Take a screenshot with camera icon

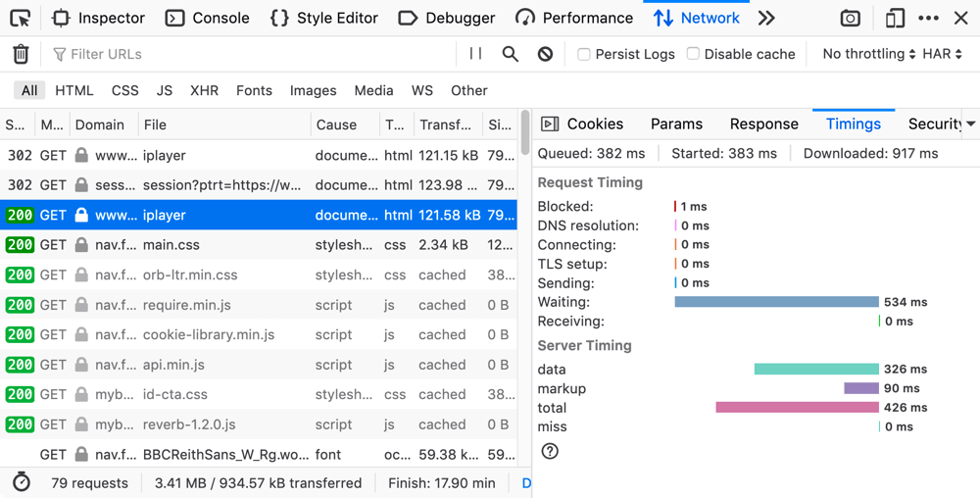click(851, 18)
